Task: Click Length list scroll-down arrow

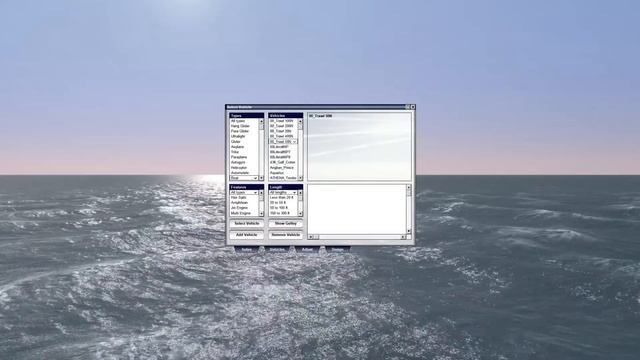Action: point(300,213)
